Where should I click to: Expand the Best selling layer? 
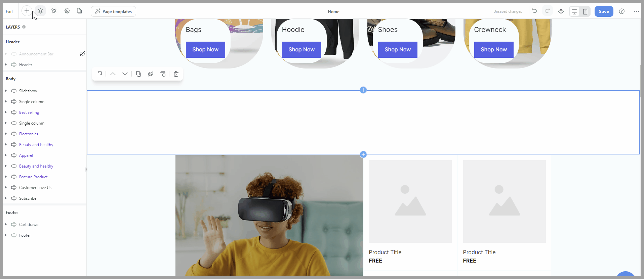pyautogui.click(x=6, y=112)
